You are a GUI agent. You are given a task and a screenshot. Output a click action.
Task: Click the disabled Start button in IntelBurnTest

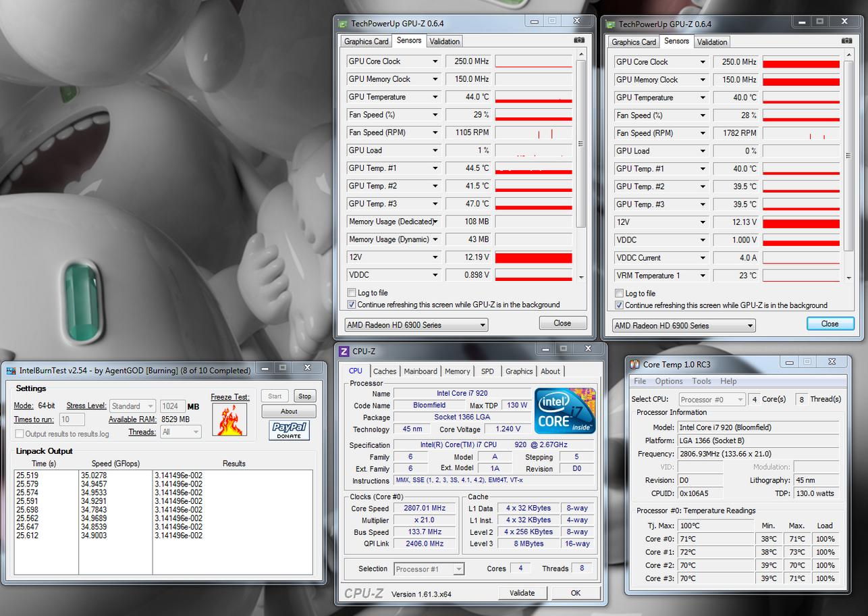[x=275, y=396]
